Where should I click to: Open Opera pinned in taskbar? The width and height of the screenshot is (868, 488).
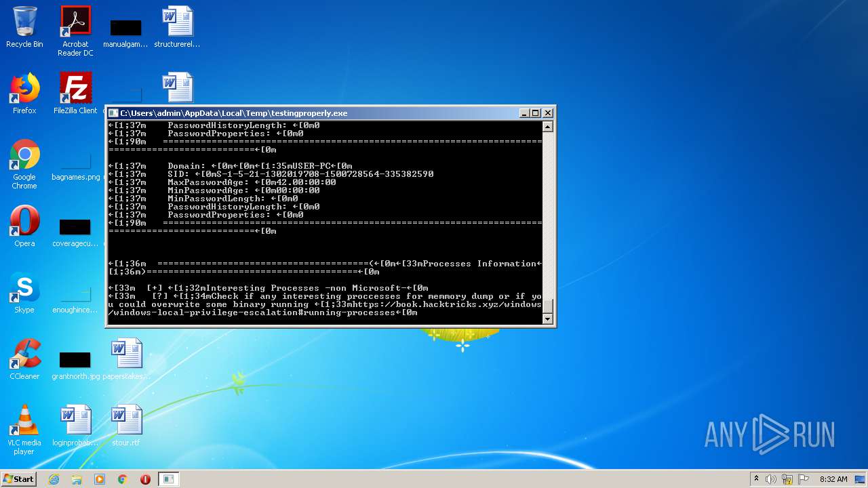[x=145, y=479]
